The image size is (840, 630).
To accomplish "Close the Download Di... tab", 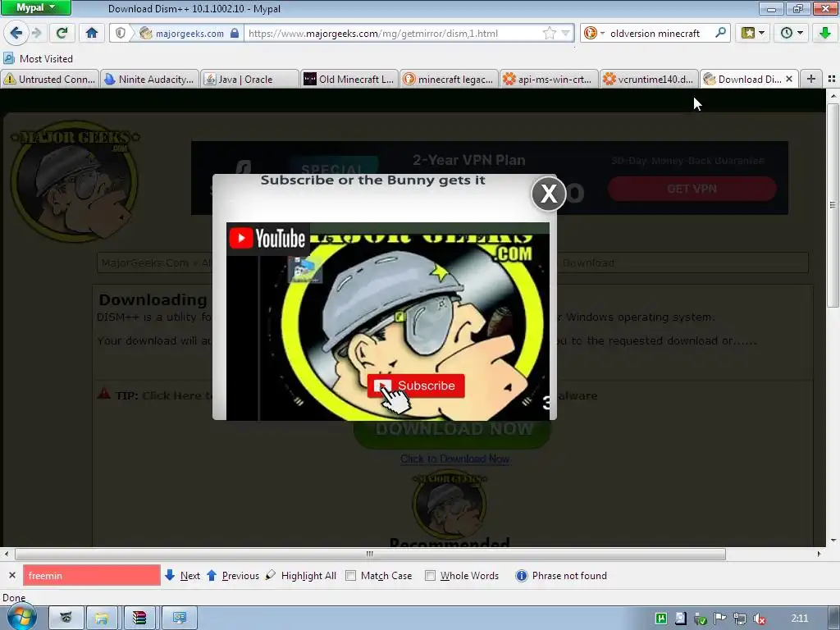I will pyautogui.click(x=789, y=80).
